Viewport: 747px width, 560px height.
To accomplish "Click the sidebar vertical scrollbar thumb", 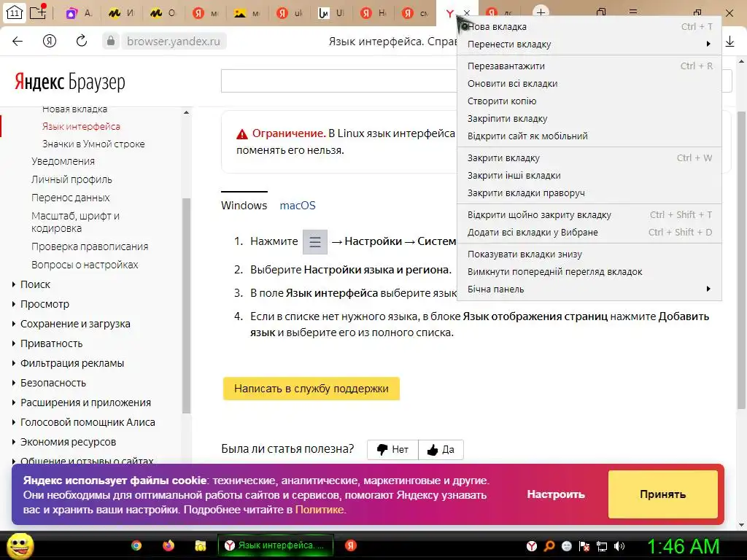I will click(186, 305).
